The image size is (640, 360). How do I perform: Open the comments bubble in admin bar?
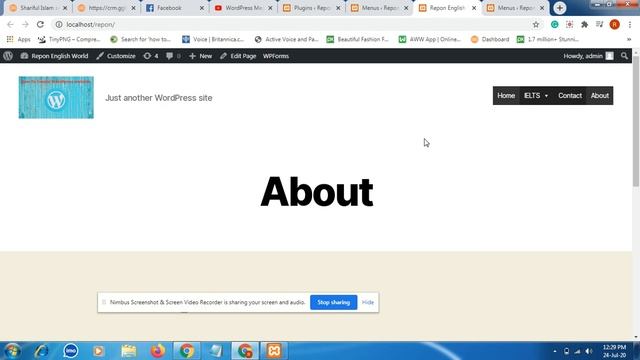(173, 56)
